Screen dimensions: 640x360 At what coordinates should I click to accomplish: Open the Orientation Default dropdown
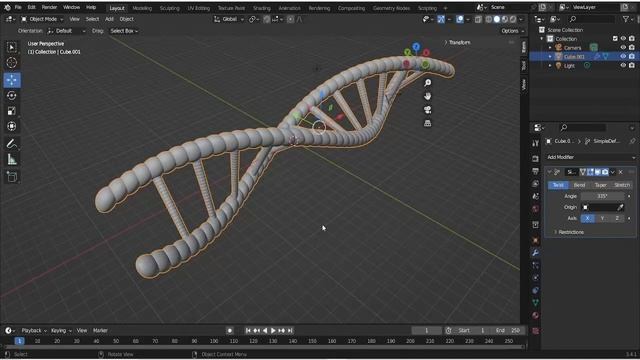click(66, 31)
